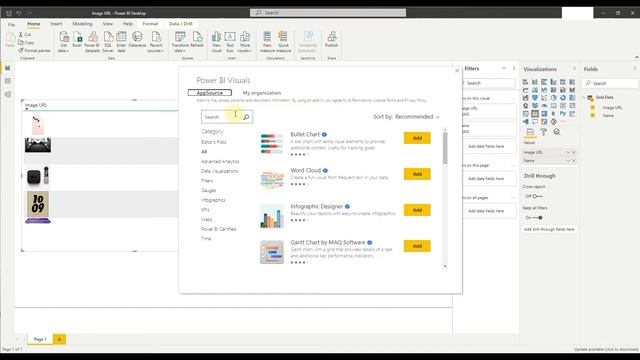The width and height of the screenshot is (640, 360).
Task: Select AppSource tab in dialog
Action: [210, 93]
